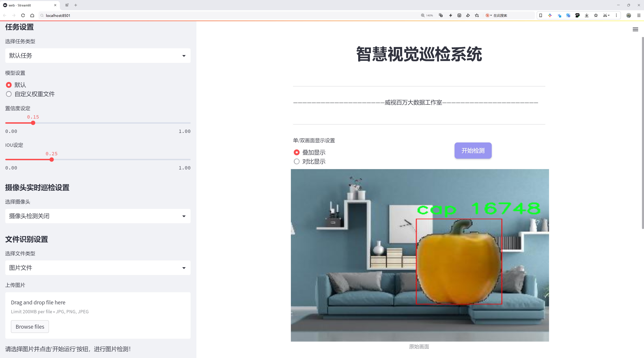The width and height of the screenshot is (644, 358).
Task: Click the page translate icon in address bar
Action: 441,16
